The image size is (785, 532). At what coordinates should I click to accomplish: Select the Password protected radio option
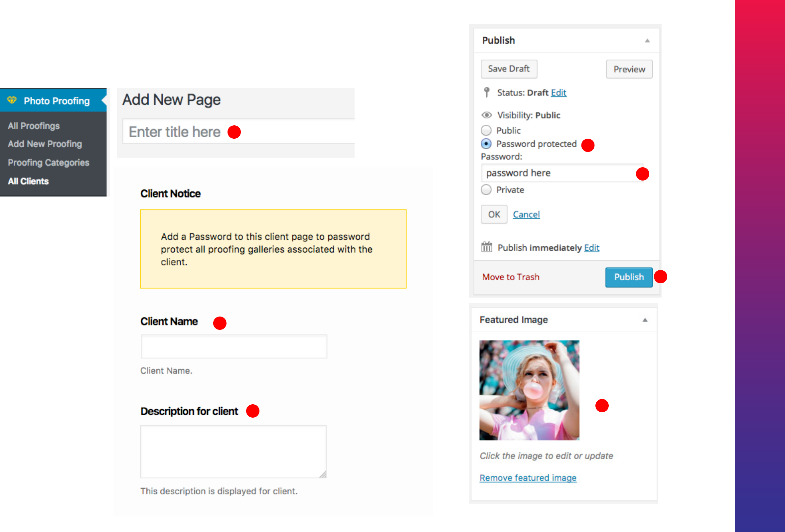point(486,144)
